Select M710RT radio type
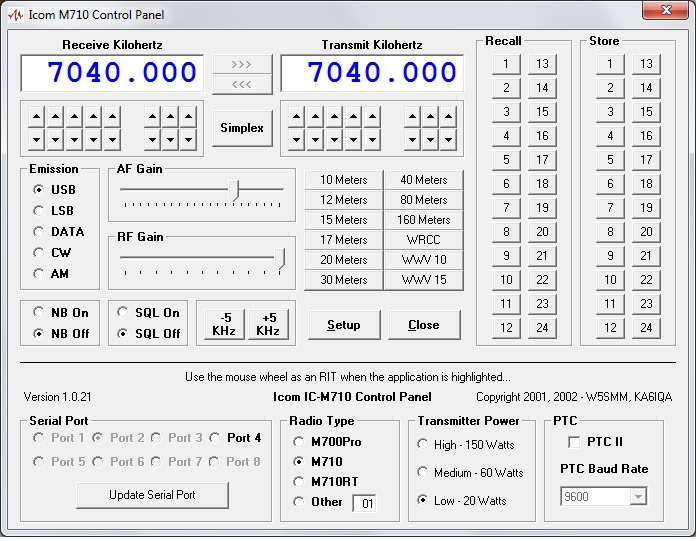696x541 pixels. coord(326,482)
